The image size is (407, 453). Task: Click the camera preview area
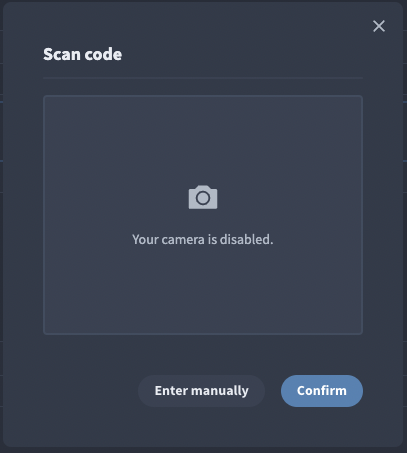203,215
